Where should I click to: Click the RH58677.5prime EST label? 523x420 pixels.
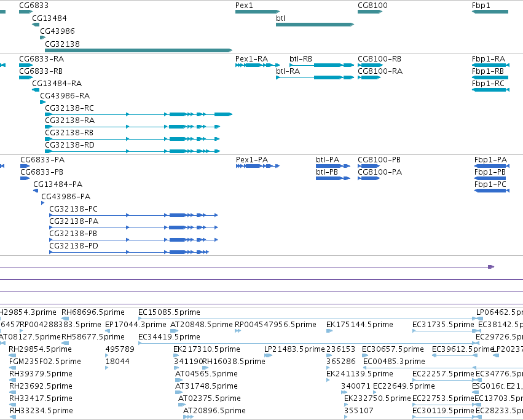click(93, 337)
